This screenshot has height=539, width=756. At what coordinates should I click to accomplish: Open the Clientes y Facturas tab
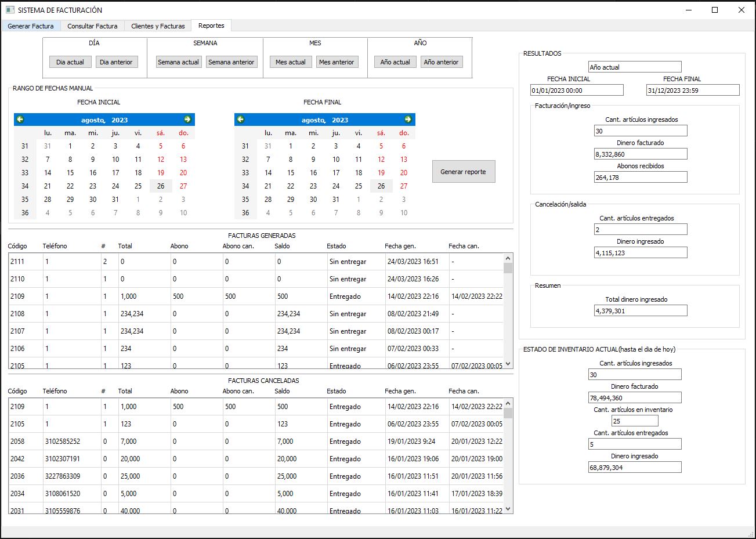pyautogui.click(x=158, y=26)
